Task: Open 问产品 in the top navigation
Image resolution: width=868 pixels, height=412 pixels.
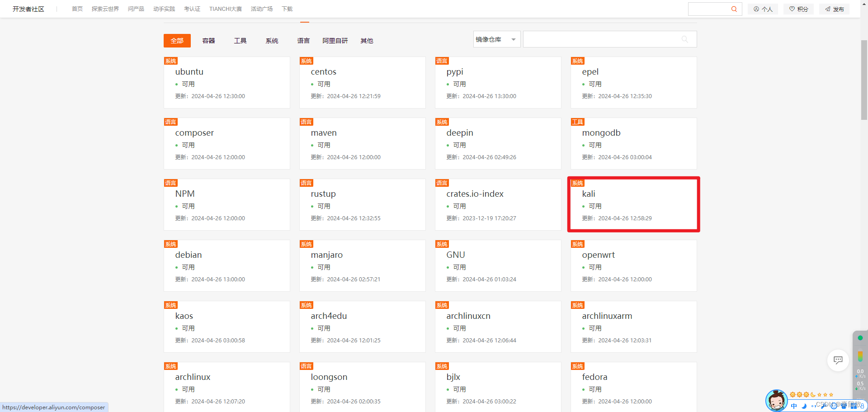Action: click(x=136, y=9)
